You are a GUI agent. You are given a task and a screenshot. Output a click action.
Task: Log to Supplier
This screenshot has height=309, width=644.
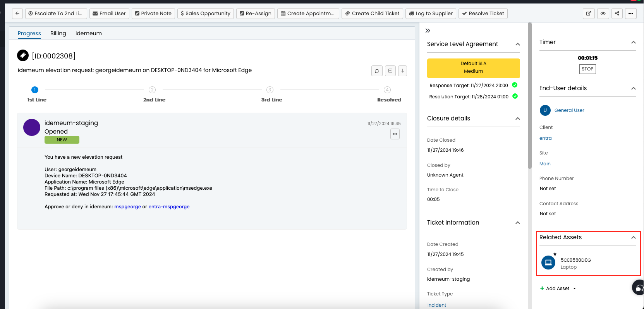click(431, 13)
